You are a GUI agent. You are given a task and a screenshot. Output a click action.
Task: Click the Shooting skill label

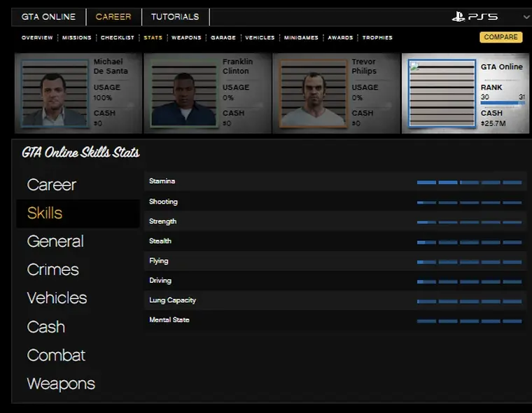163,202
